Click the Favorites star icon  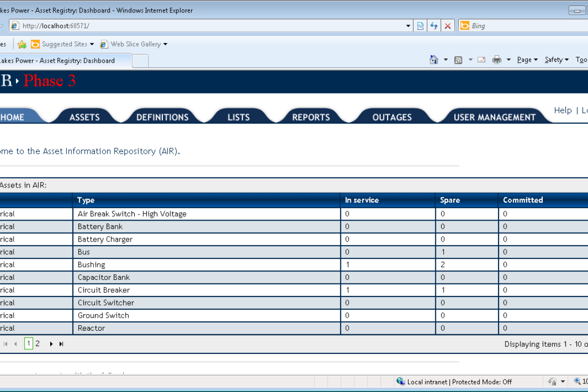coord(22,44)
